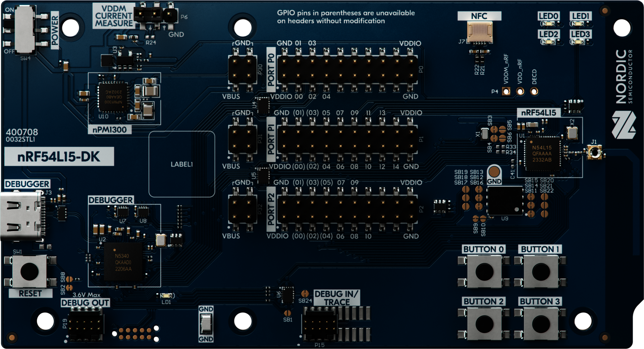Image resolution: width=644 pixels, height=349 pixels.
Task: Click the X2 crystal near nRF54L15
Action: [x=572, y=133]
